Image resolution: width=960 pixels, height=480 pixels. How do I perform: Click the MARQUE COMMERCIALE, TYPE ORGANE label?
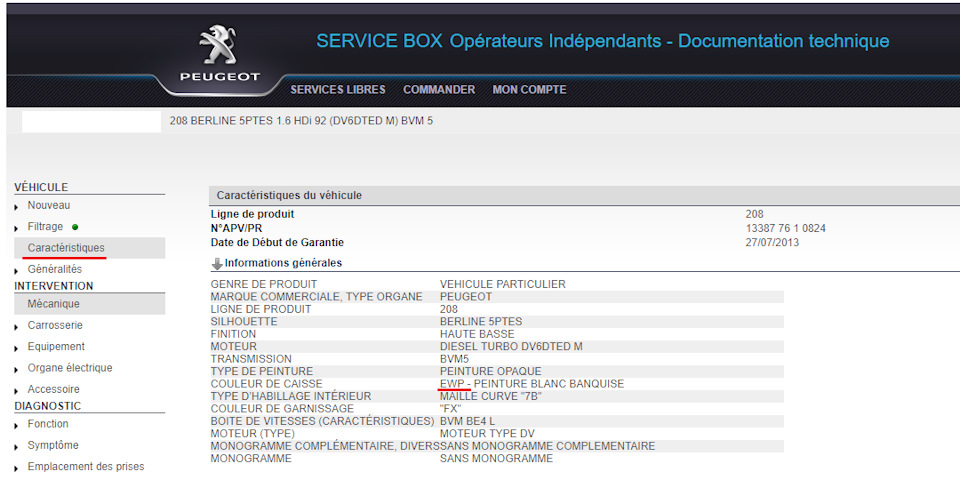(x=317, y=297)
